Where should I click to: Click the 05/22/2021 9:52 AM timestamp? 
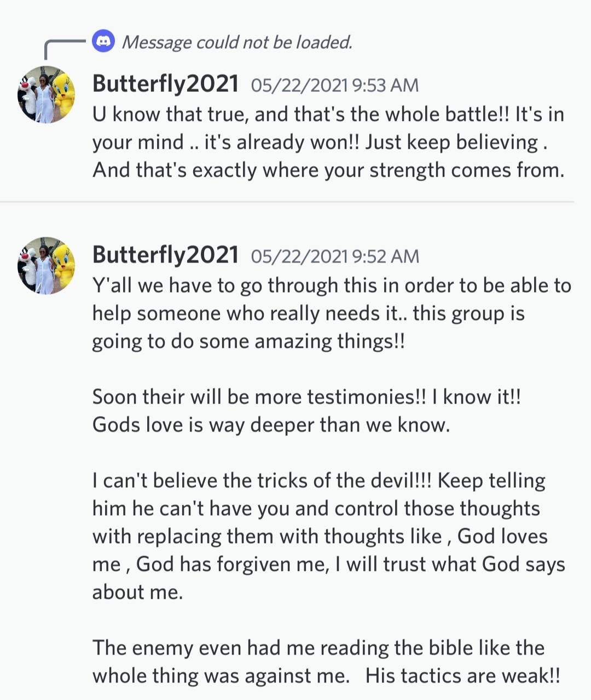[334, 256]
